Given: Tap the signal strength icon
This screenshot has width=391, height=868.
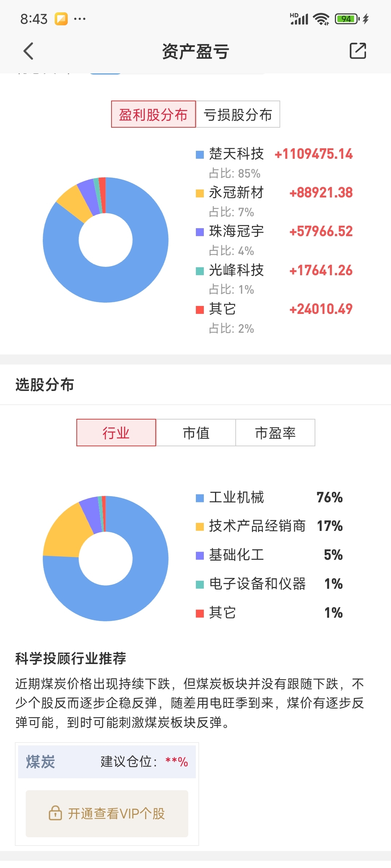Looking at the screenshot, I should 299,18.
